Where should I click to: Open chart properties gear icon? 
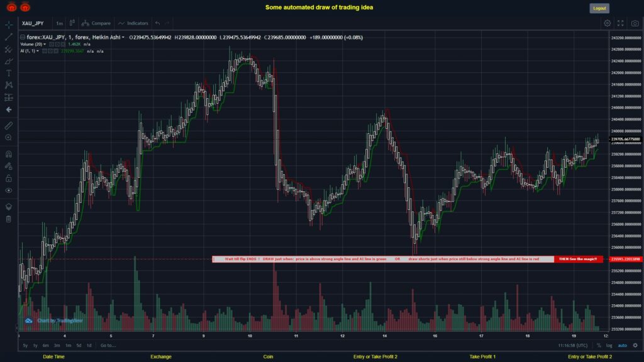coord(607,23)
